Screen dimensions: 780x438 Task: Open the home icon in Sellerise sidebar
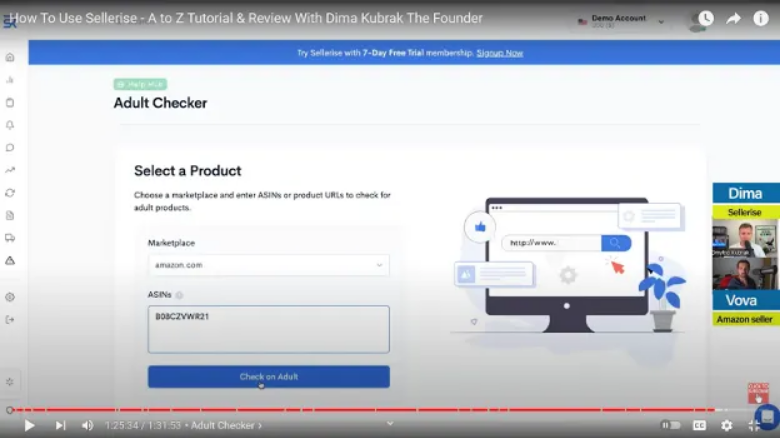[x=10, y=57]
